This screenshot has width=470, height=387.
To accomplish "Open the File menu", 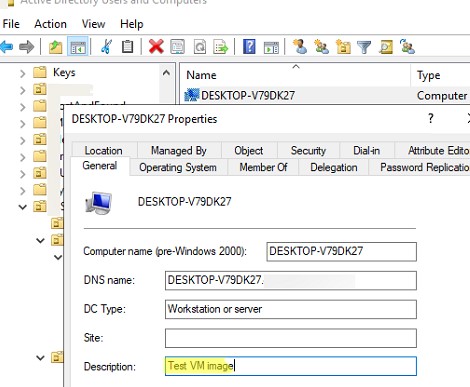I will [x=11, y=24].
